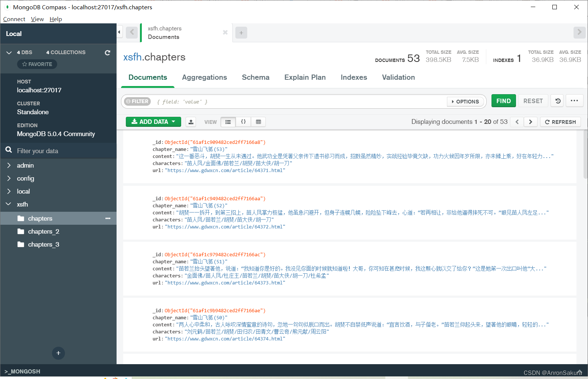Click chapters_3 collection folder icon

[21, 244]
